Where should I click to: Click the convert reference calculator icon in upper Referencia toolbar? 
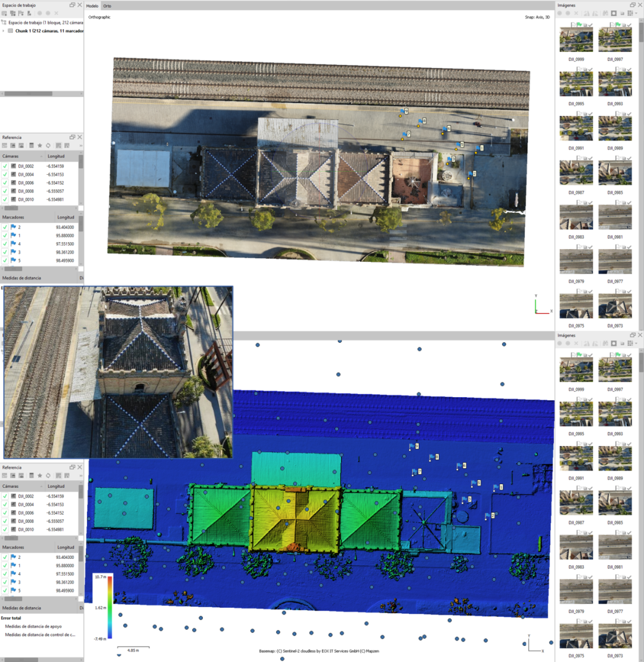[x=31, y=146]
